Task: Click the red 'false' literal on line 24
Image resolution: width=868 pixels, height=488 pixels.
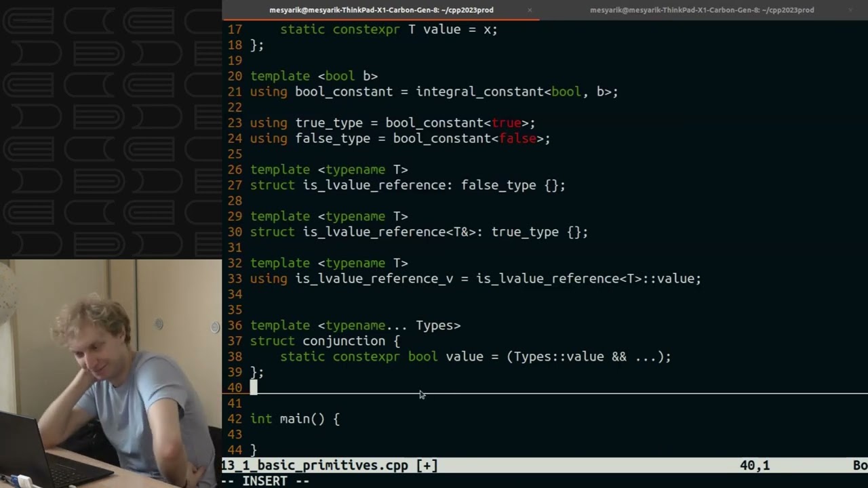Action: [517, 138]
